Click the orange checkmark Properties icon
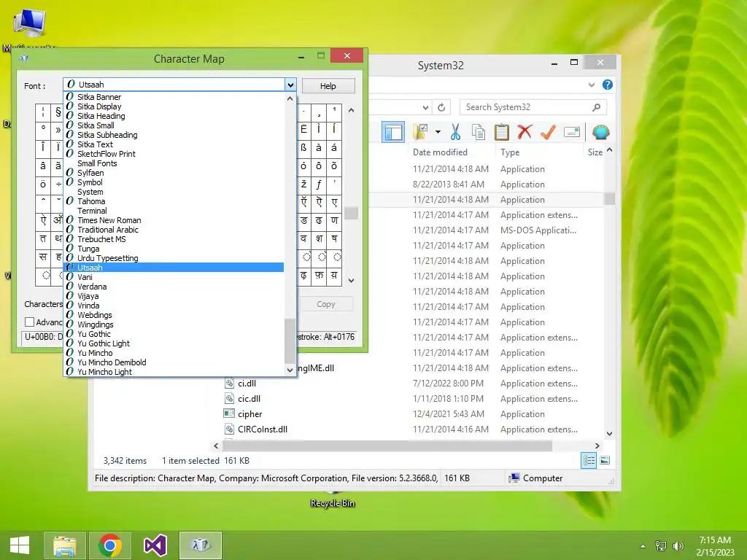Screen dimensions: 747x560 click(x=549, y=132)
